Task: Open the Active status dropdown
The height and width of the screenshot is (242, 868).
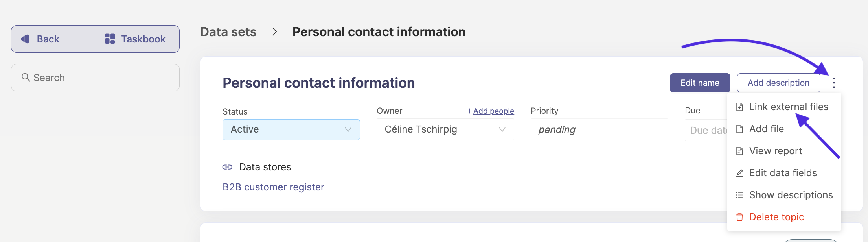Action: [x=291, y=129]
